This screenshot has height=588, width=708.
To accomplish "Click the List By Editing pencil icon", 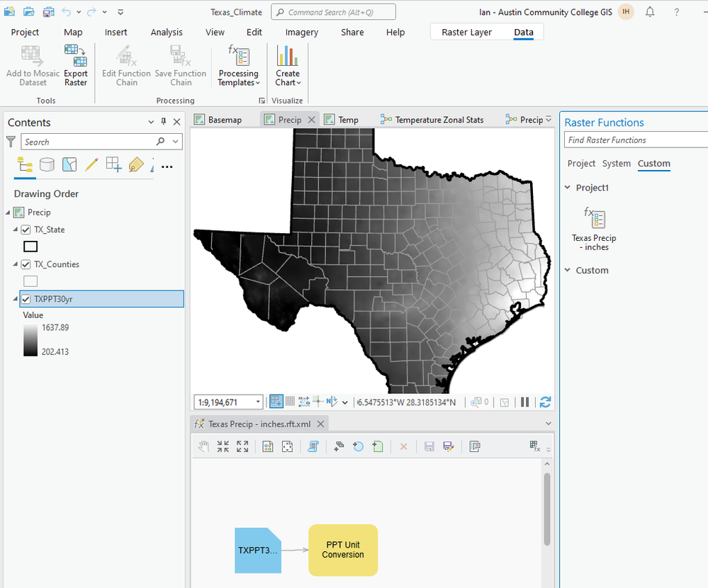I will [x=91, y=165].
